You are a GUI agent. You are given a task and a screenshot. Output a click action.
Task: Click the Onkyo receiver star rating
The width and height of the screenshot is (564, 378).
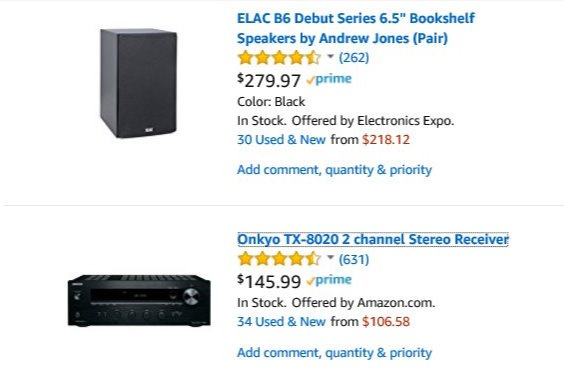tap(279, 259)
